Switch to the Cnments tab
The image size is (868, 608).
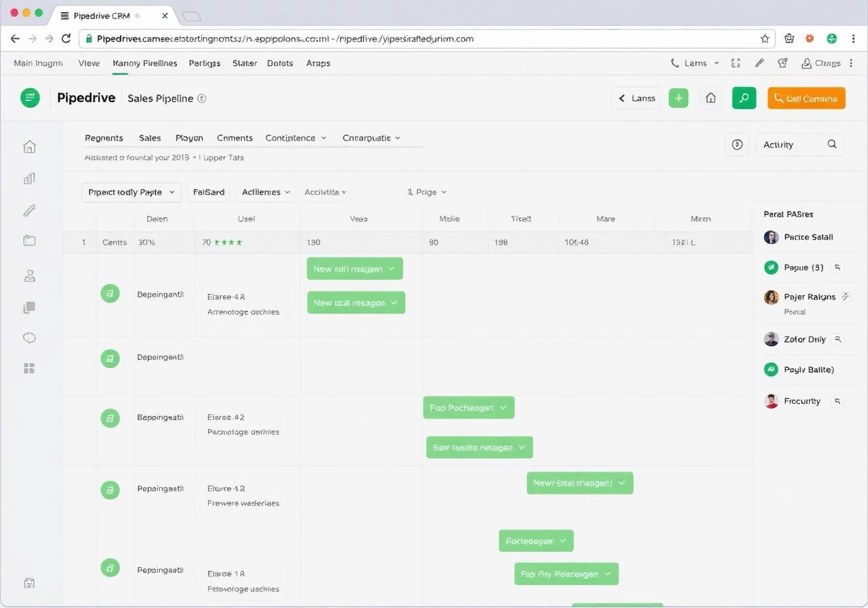235,138
